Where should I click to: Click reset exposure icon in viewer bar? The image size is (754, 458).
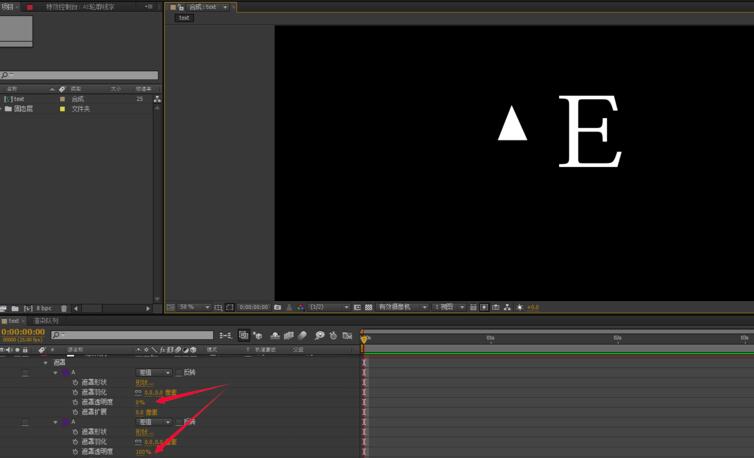(520, 307)
